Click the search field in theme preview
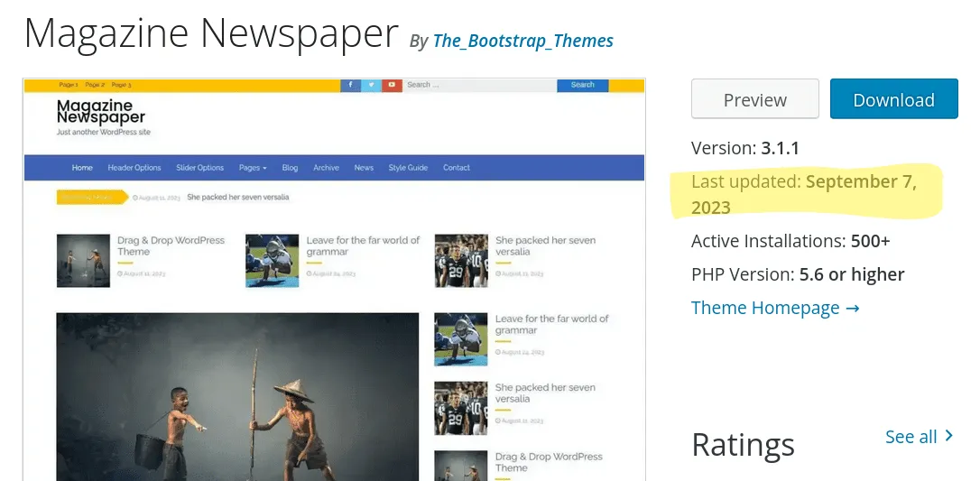 (x=479, y=85)
